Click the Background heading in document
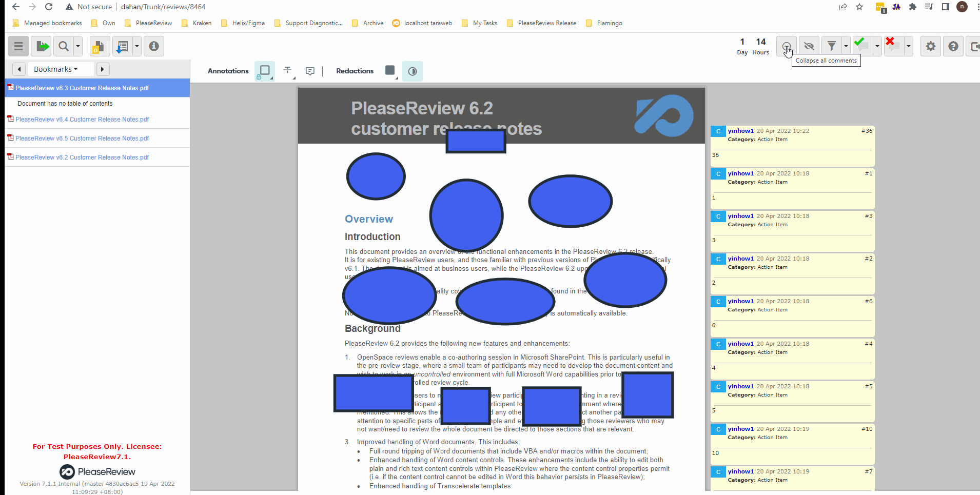Viewport: 980px width, 495px height. [373, 328]
